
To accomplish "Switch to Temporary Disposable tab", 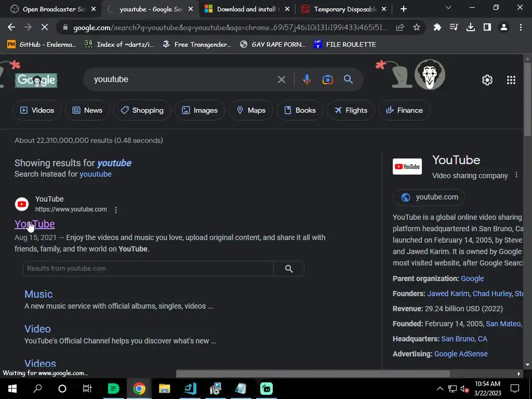I will tap(345, 9).
